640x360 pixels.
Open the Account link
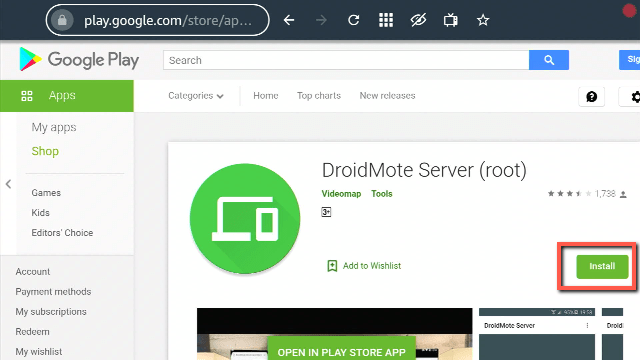33,271
